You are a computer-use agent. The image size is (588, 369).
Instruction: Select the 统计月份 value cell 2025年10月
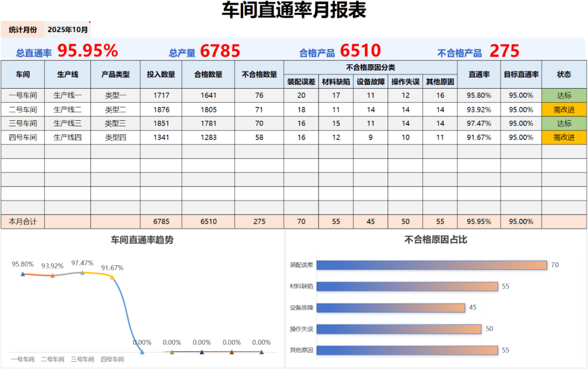[68, 29]
